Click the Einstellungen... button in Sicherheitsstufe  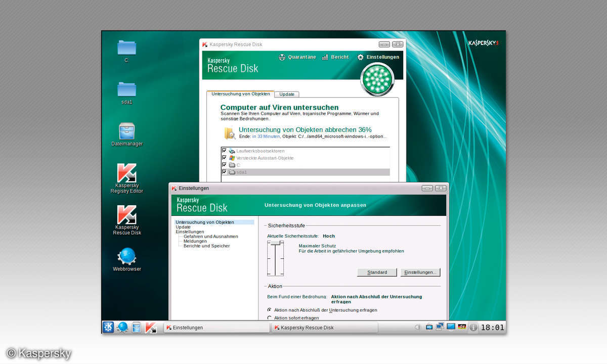pyautogui.click(x=420, y=272)
